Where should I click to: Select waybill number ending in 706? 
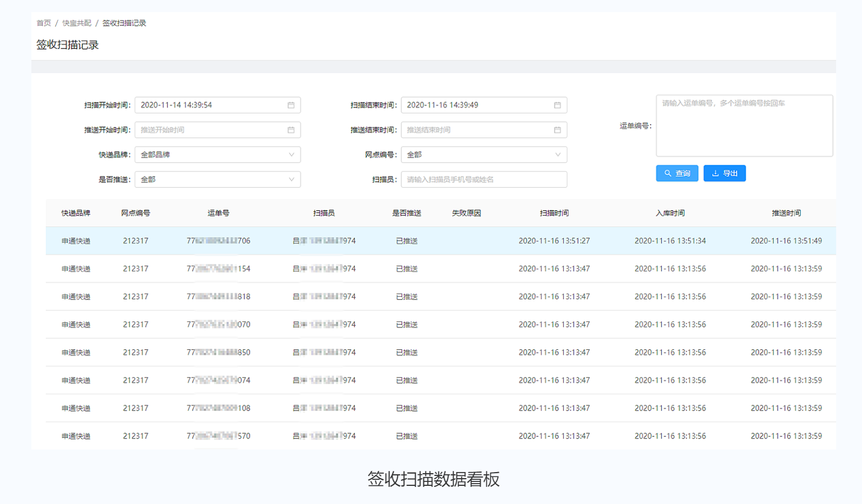pos(219,241)
